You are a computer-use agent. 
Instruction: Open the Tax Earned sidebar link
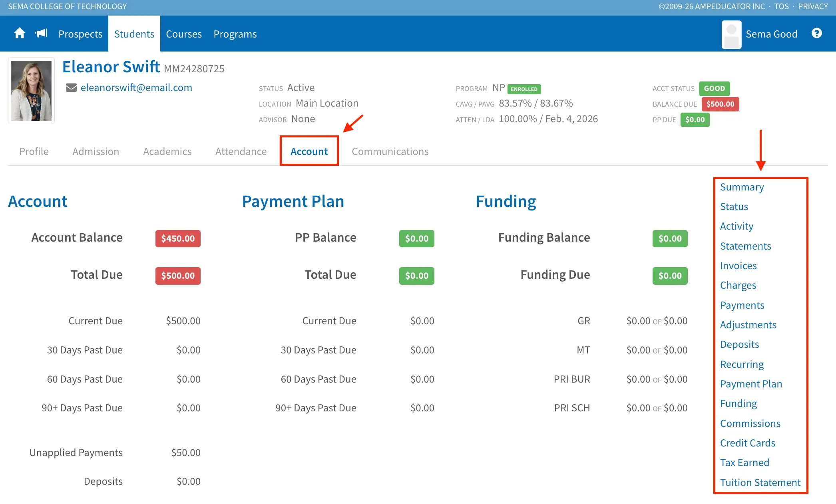point(744,462)
